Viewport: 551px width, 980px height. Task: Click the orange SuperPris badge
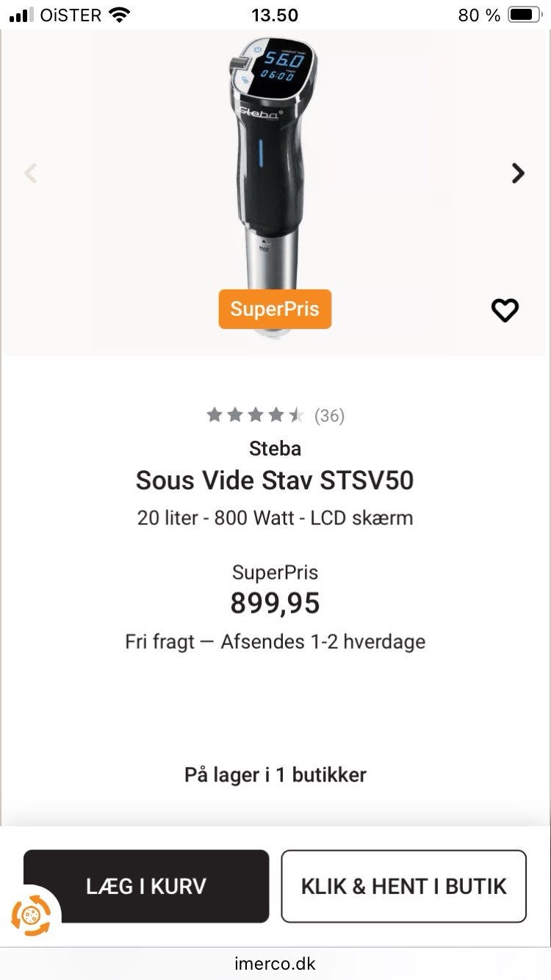point(275,309)
